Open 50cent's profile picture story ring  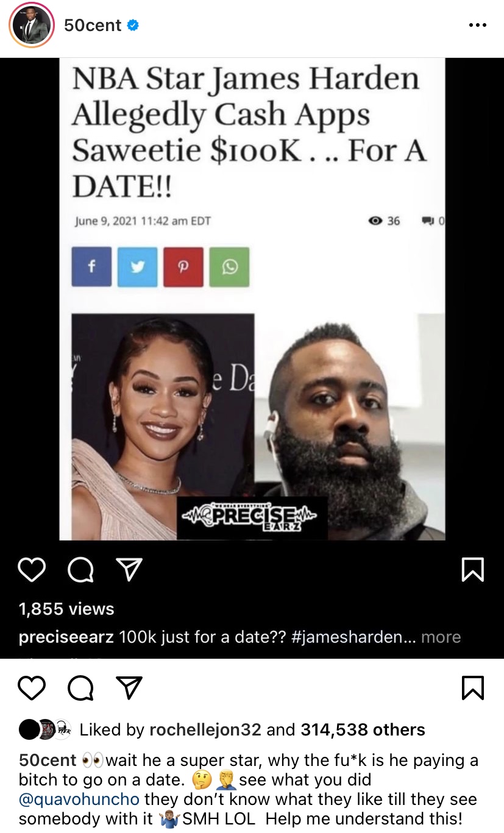[x=32, y=25]
